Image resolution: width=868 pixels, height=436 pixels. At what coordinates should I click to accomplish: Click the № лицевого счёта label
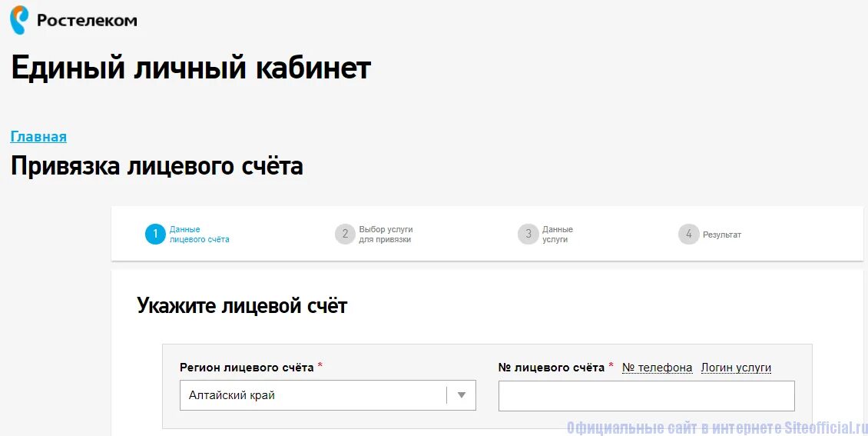552,368
